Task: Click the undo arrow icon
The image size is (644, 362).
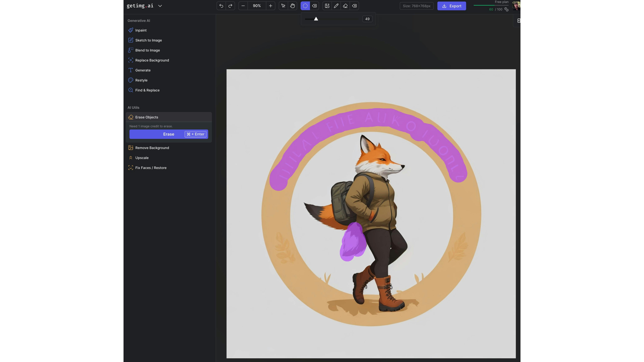Action: click(221, 6)
